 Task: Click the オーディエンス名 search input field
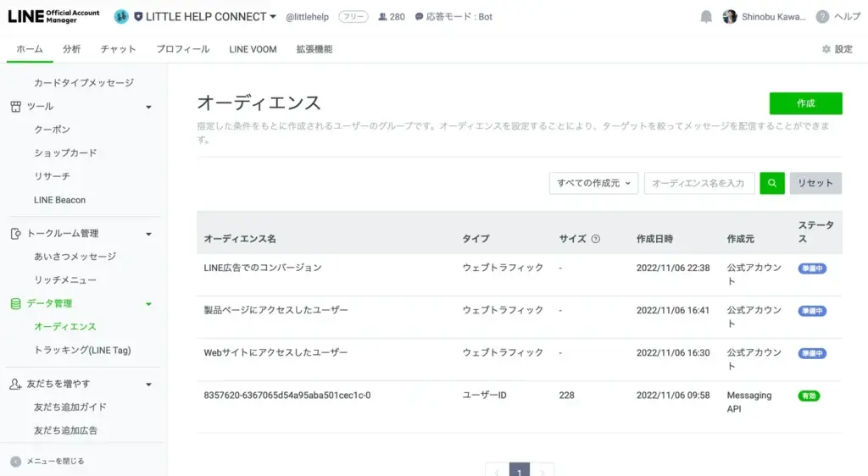tap(699, 183)
